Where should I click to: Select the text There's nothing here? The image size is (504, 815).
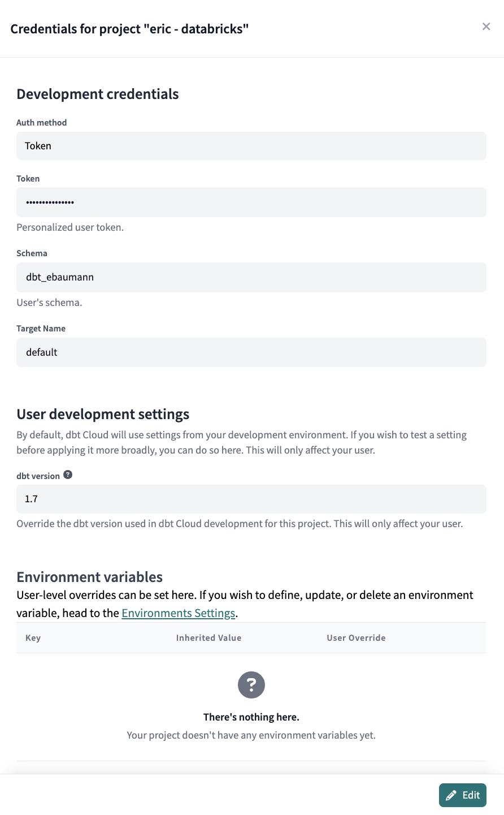(251, 717)
